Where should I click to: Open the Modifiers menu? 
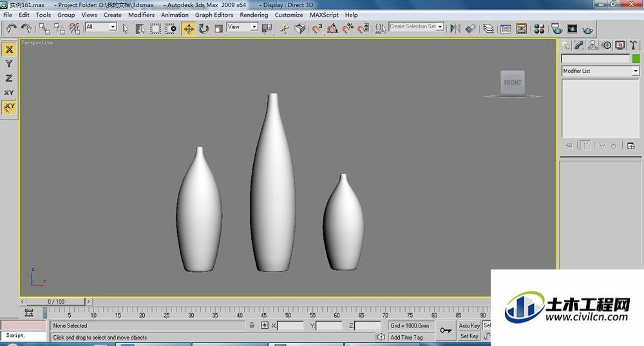[x=141, y=15]
